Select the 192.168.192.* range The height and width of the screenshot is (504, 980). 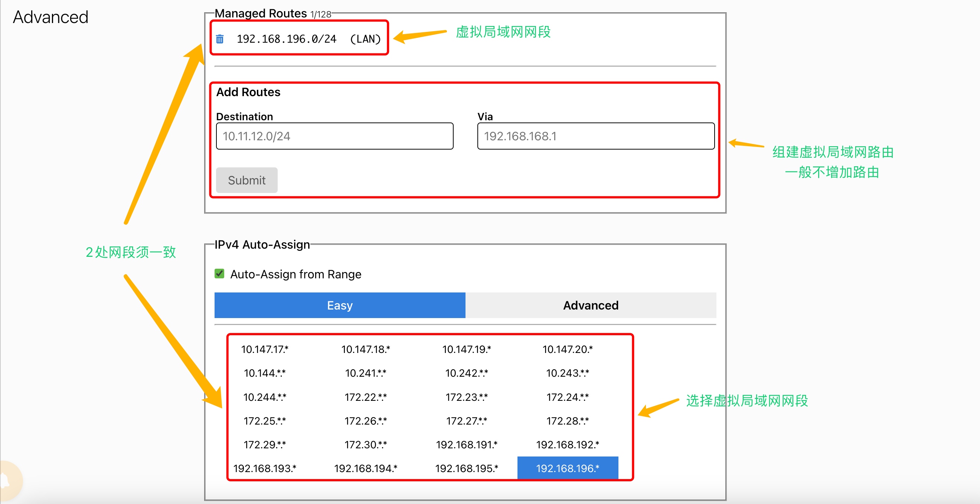[x=568, y=445]
